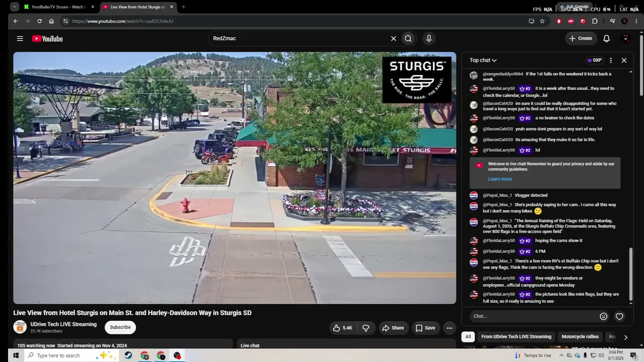The height and width of the screenshot is (362, 644).
Task: Open the Windows notification center
Action: click(633, 355)
